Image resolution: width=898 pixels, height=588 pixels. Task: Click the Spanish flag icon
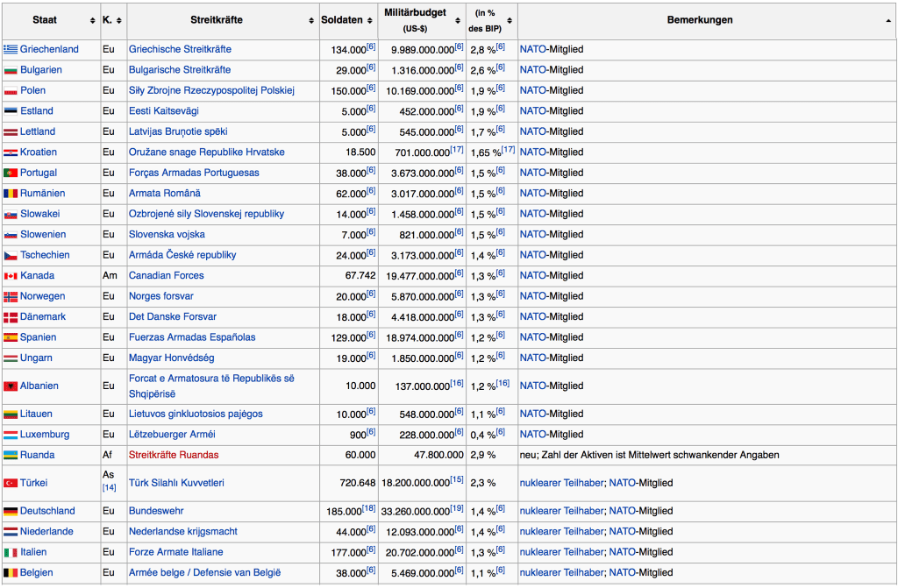(x=11, y=337)
